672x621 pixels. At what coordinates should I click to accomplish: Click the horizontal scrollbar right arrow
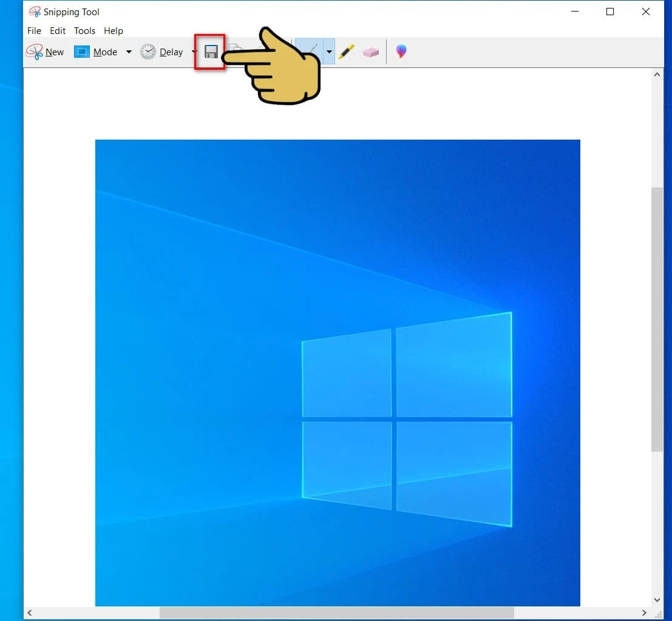644,613
